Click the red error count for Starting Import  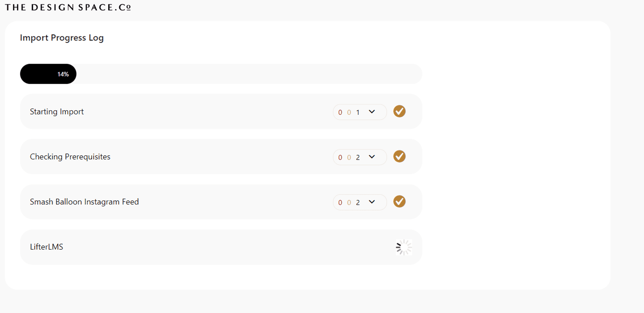click(x=340, y=112)
